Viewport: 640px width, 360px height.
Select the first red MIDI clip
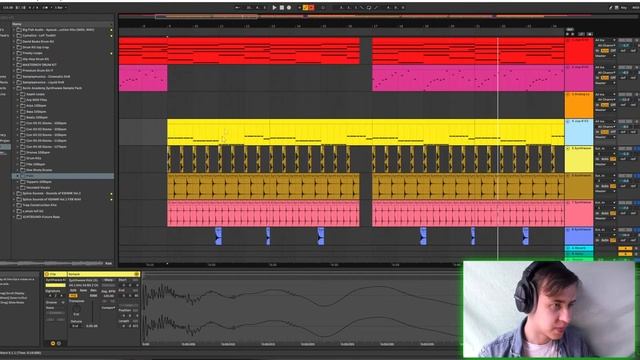(x=239, y=51)
